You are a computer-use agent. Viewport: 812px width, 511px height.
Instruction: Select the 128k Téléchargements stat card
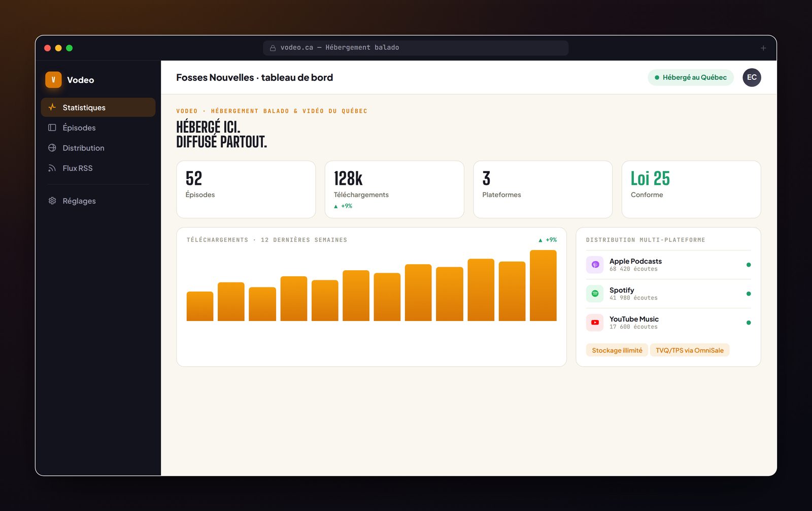(x=394, y=189)
